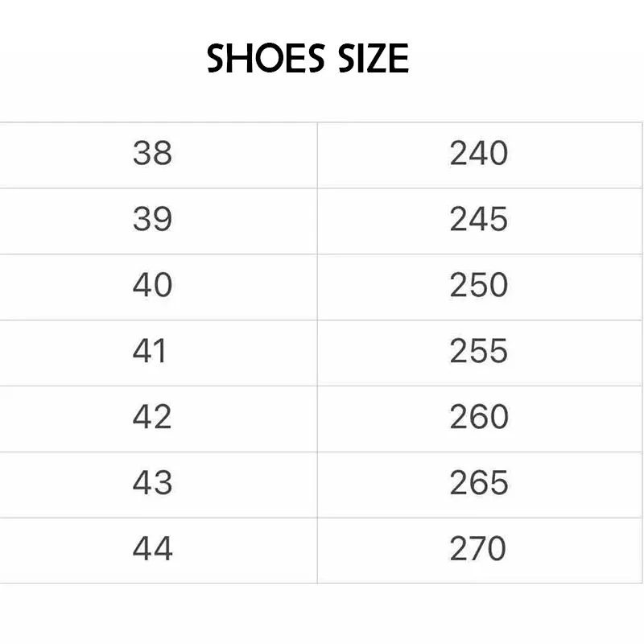Click the 265 measurement cell
This screenshot has height=644, width=644.
479,483
